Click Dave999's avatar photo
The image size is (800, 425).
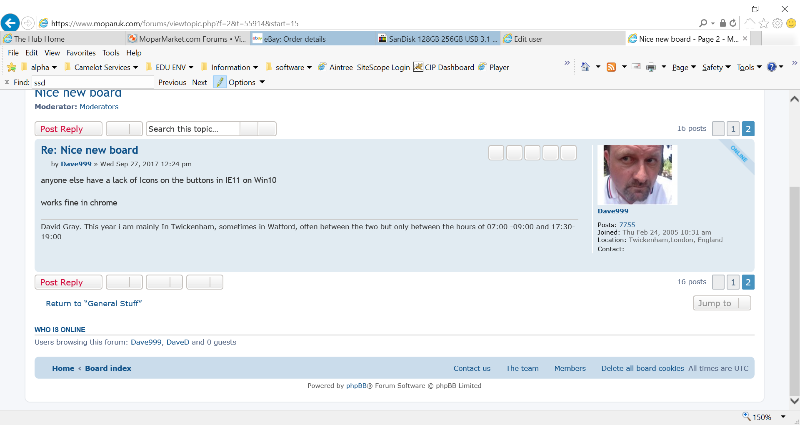(635, 175)
